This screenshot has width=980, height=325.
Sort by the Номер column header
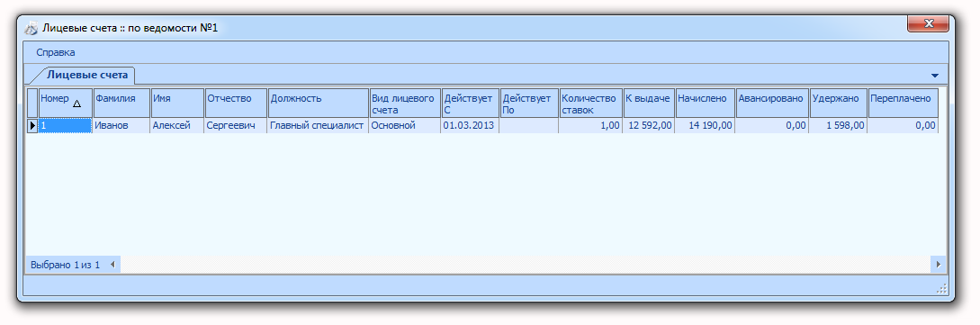pos(66,103)
